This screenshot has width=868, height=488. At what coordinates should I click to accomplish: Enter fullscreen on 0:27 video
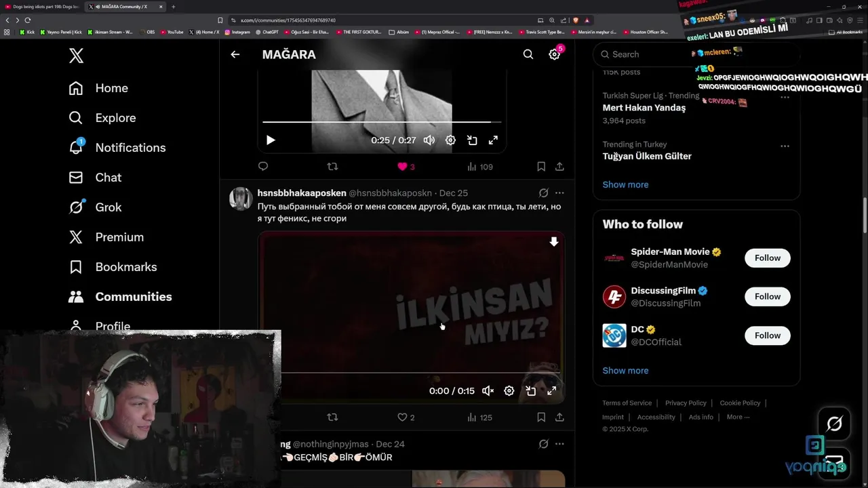494,140
